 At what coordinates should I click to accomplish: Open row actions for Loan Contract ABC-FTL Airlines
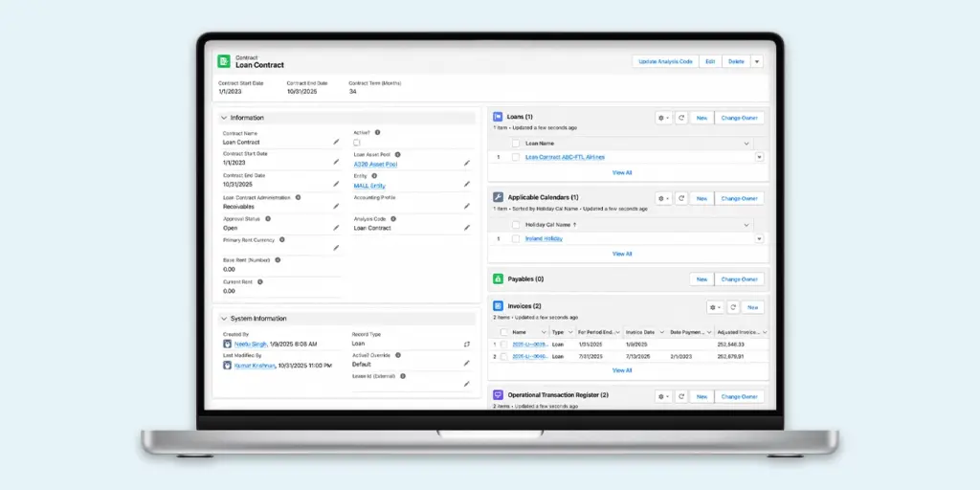(x=759, y=158)
